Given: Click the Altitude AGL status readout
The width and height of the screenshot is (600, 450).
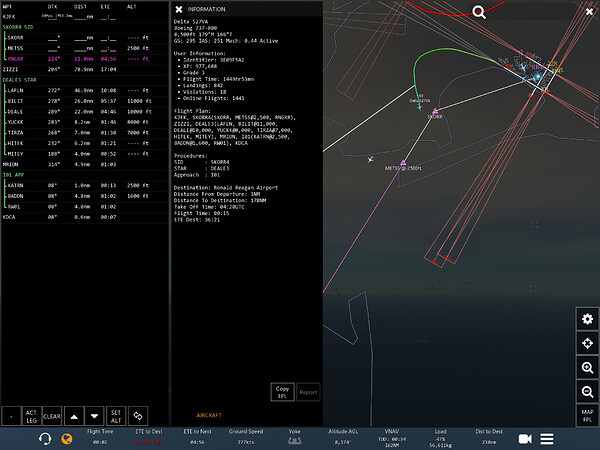Looking at the screenshot, I should coord(343,437).
